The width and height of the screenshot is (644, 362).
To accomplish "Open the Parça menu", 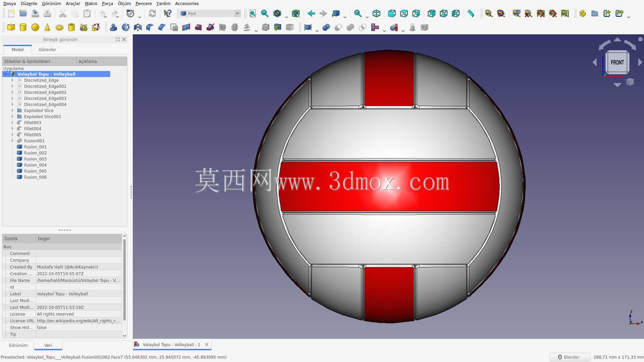I will tap(108, 3).
